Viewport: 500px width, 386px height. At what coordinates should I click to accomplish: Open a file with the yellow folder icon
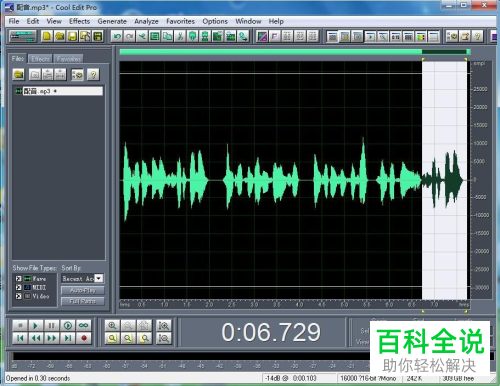click(59, 36)
